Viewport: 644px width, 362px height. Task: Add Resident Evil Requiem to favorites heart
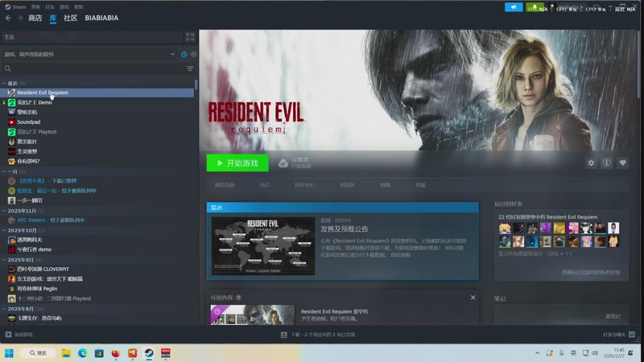point(622,163)
